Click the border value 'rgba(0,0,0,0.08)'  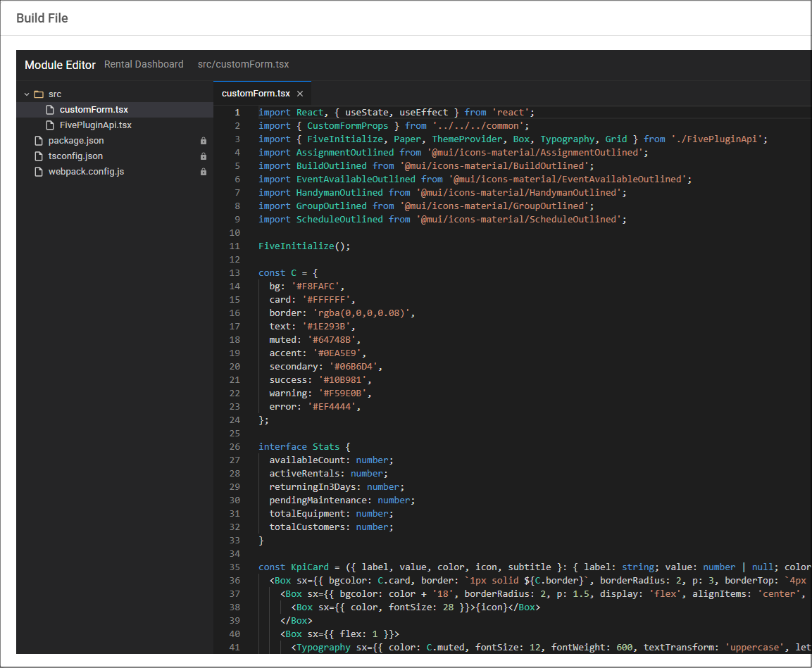(x=361, y=313)
